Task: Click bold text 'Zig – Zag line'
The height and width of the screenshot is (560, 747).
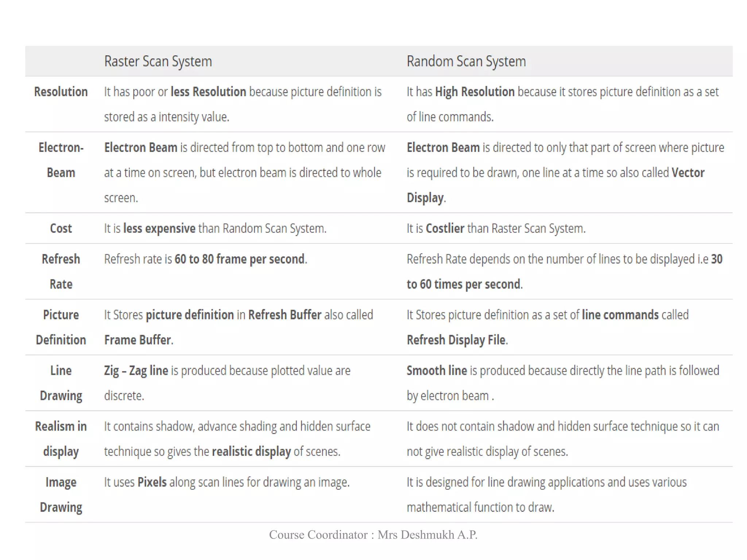Action: [x=136, y=370]
